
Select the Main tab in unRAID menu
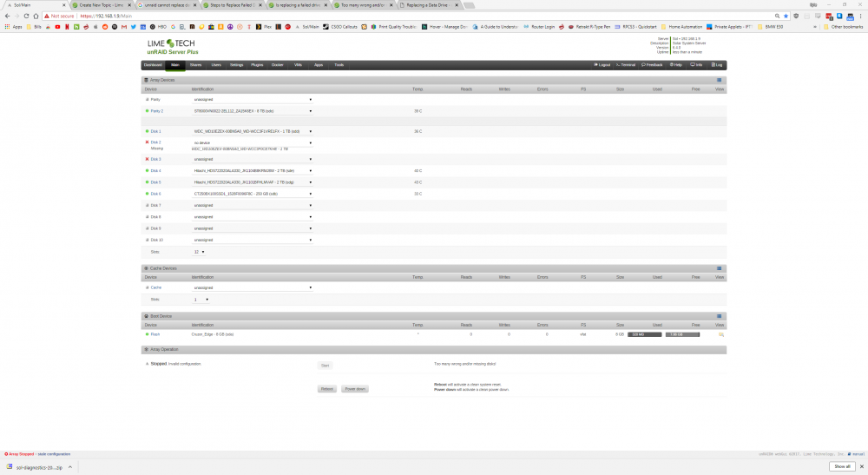(x=175, y=65)
